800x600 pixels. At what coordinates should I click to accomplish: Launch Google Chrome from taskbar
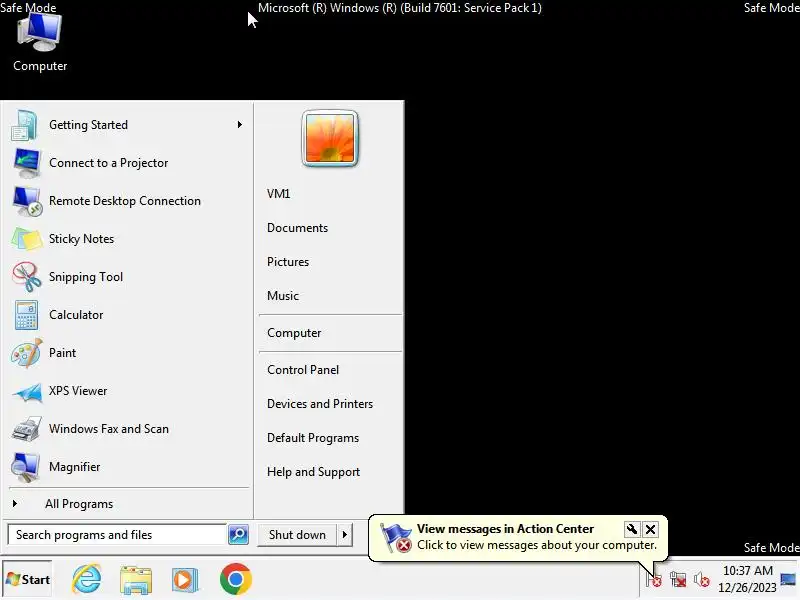click(x=236, y=579)
